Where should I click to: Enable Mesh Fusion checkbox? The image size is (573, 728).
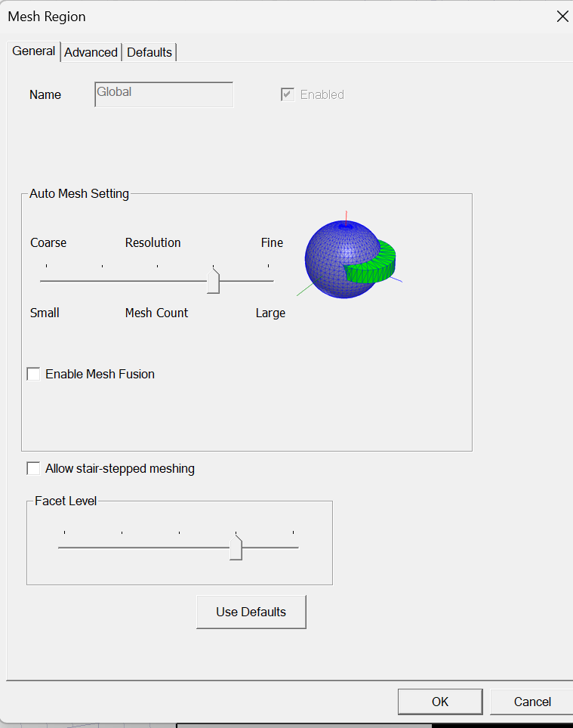[x=34, y=374]
